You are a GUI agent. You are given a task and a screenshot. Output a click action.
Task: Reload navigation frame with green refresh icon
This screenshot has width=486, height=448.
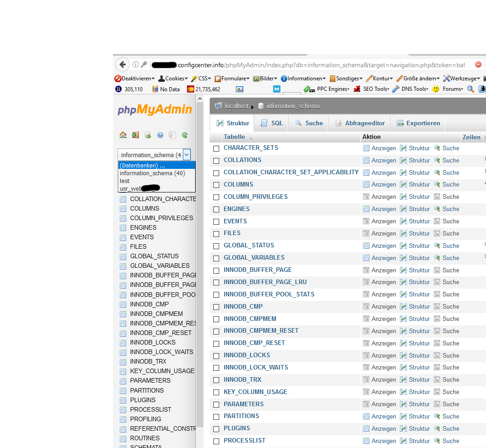tap(185, 135)
